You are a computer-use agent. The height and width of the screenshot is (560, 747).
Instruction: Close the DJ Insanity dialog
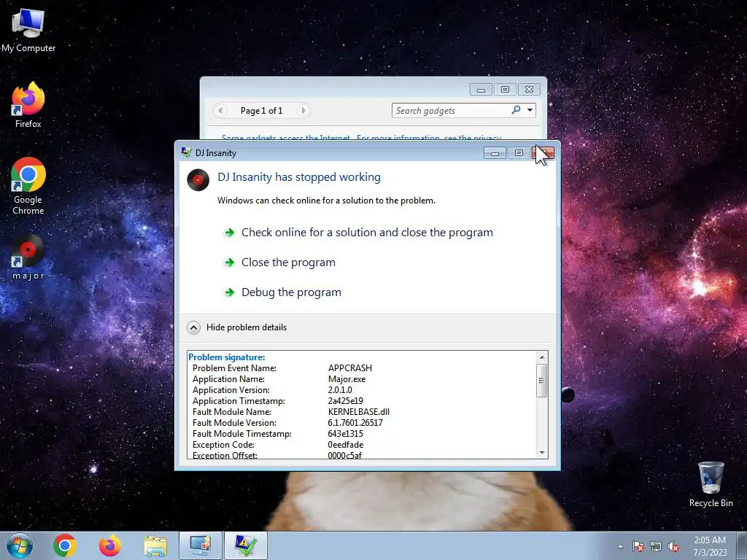pyautogui.click(x=543, y=153)
